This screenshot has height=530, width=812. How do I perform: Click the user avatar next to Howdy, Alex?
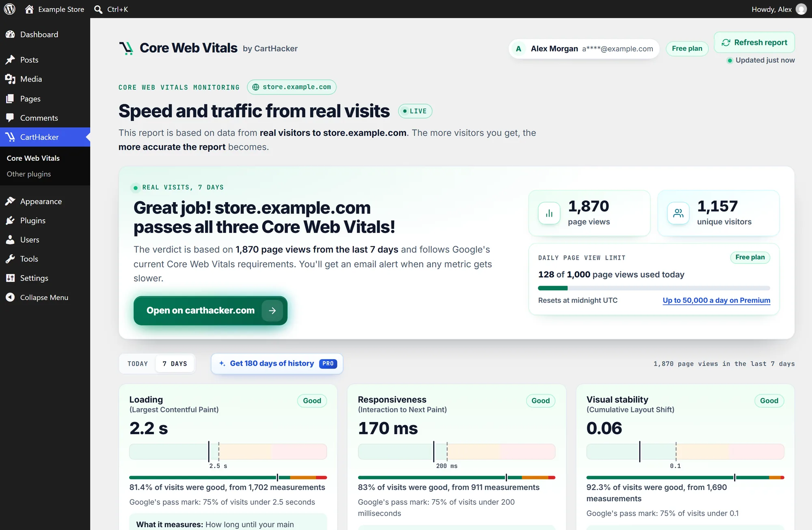pos(801,9)
